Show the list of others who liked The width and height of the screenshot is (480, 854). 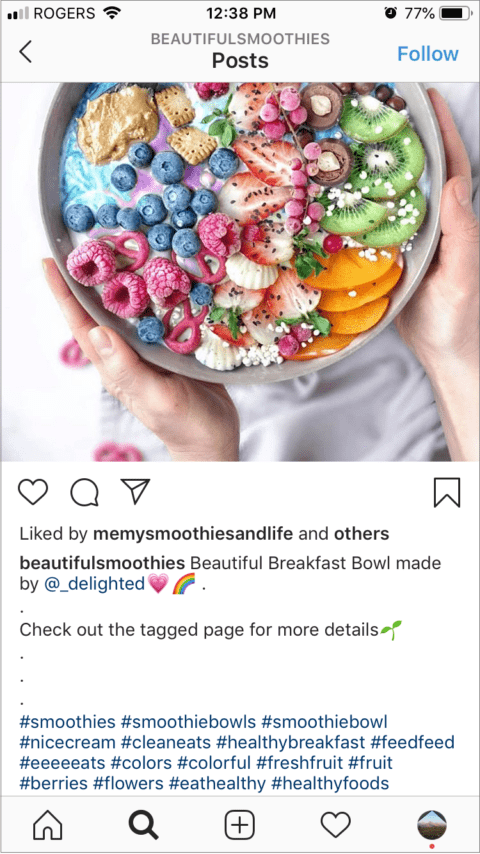[362, 534]
